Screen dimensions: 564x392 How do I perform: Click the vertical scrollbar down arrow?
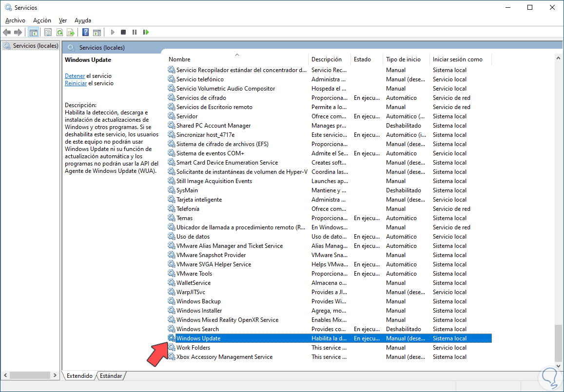[x=558, y=366]
